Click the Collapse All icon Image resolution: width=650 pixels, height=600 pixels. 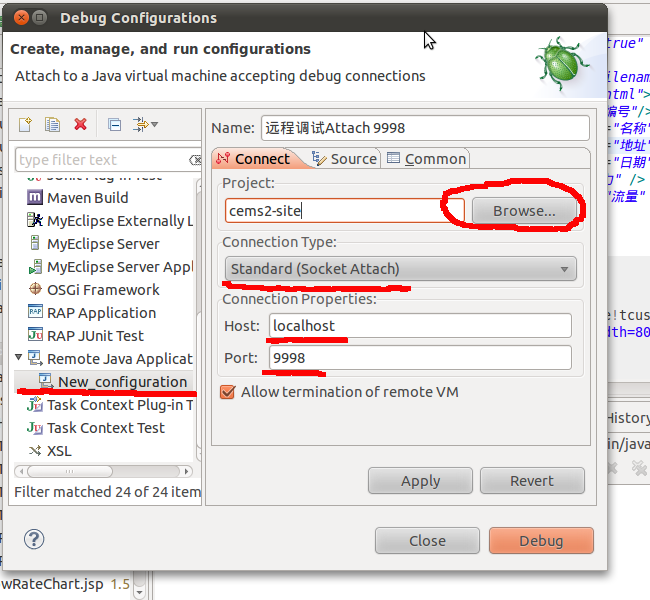114,124
